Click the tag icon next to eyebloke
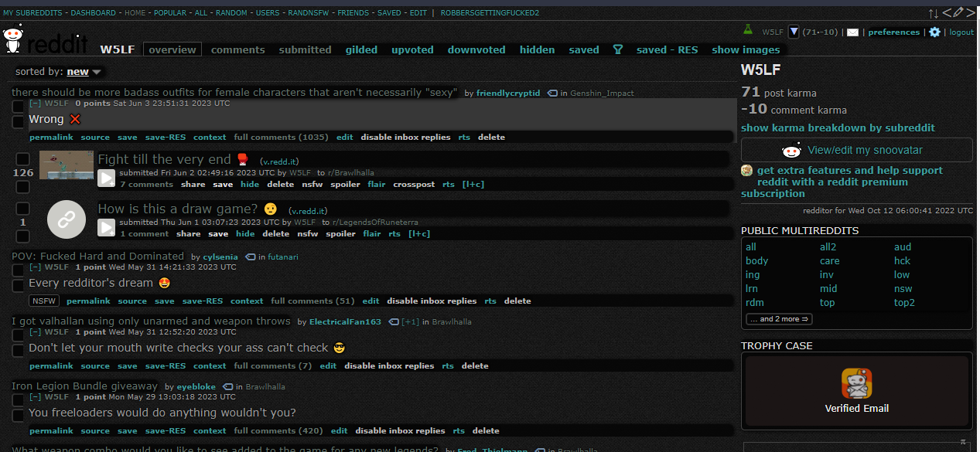Viewport: 980px width, 452px height. click(x=228, y=386)
